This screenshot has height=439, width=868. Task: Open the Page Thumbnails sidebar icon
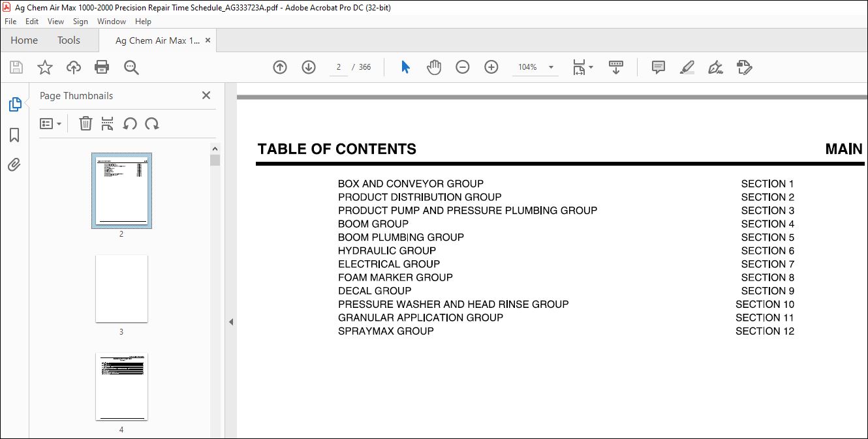point(14,104)
